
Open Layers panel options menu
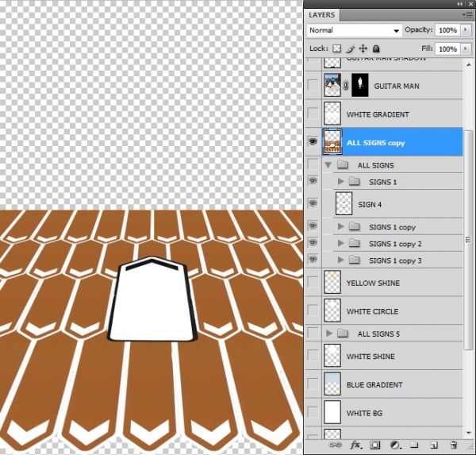467,14
